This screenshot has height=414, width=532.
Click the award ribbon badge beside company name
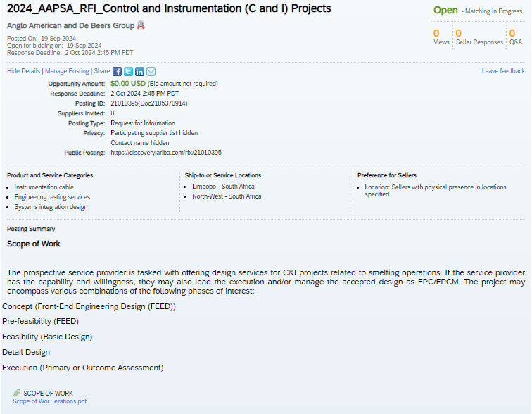point(141,25)
